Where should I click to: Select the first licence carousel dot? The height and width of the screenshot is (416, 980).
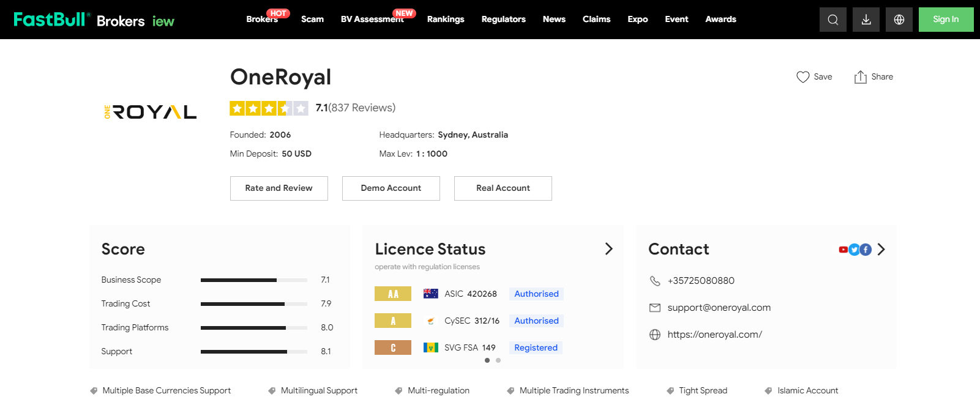[x=487, y=360]
